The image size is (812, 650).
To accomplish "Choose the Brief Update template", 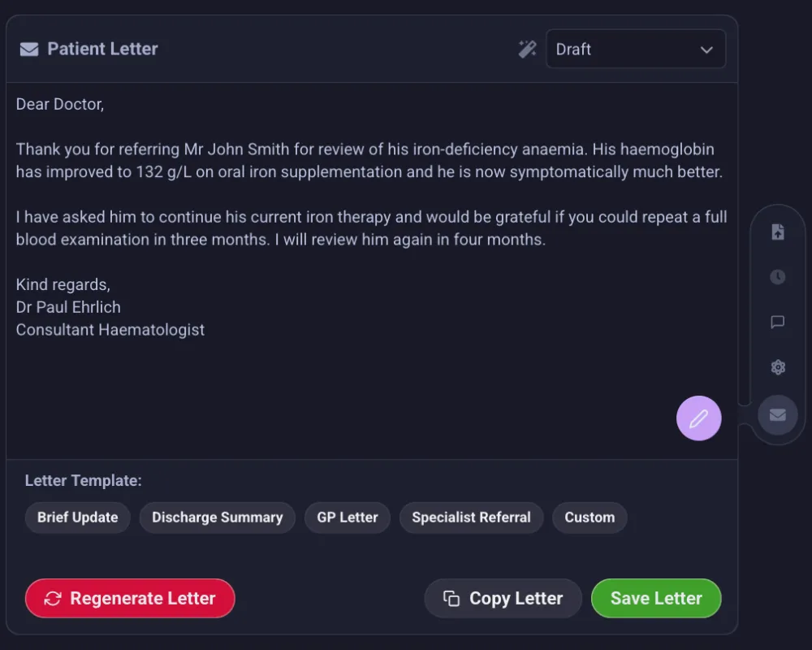I will tap(78, 518).
